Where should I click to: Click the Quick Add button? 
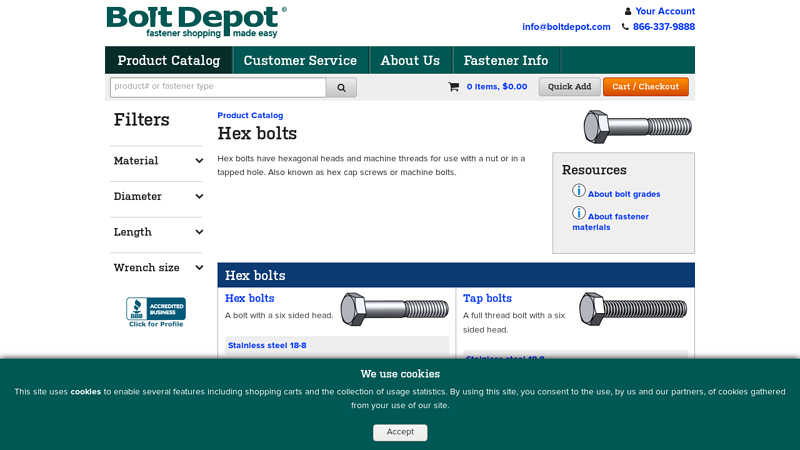(x=569, y=87)
